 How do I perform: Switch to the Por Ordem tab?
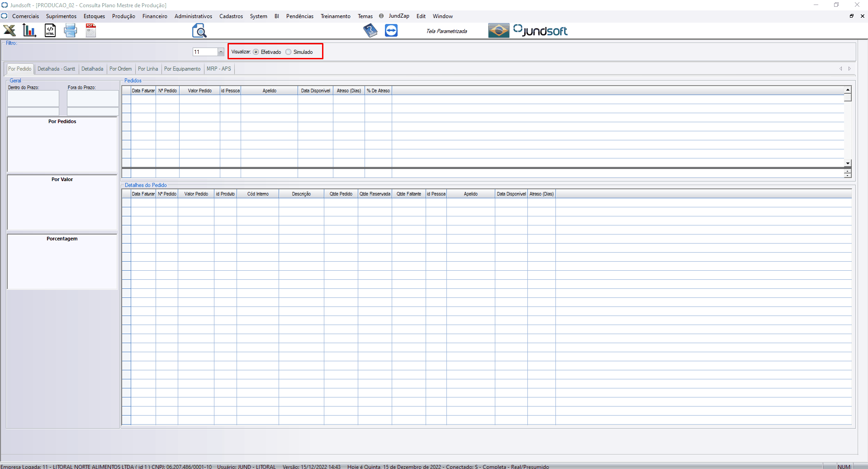click(121, 69)
